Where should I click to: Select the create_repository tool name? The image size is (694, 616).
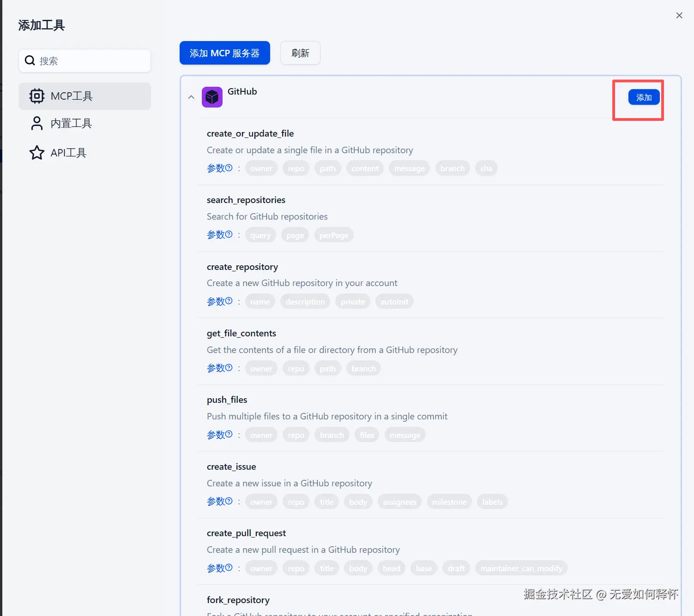tap(242, 267)
